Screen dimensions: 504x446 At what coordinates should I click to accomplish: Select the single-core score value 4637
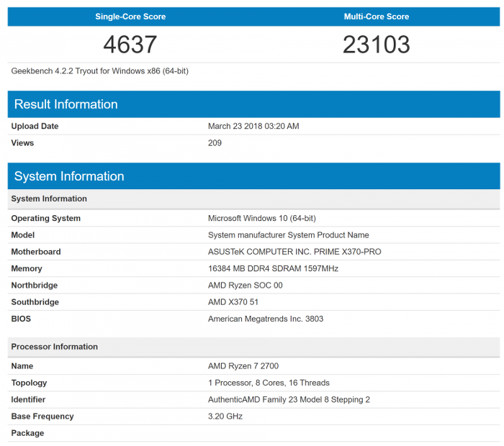130,45
